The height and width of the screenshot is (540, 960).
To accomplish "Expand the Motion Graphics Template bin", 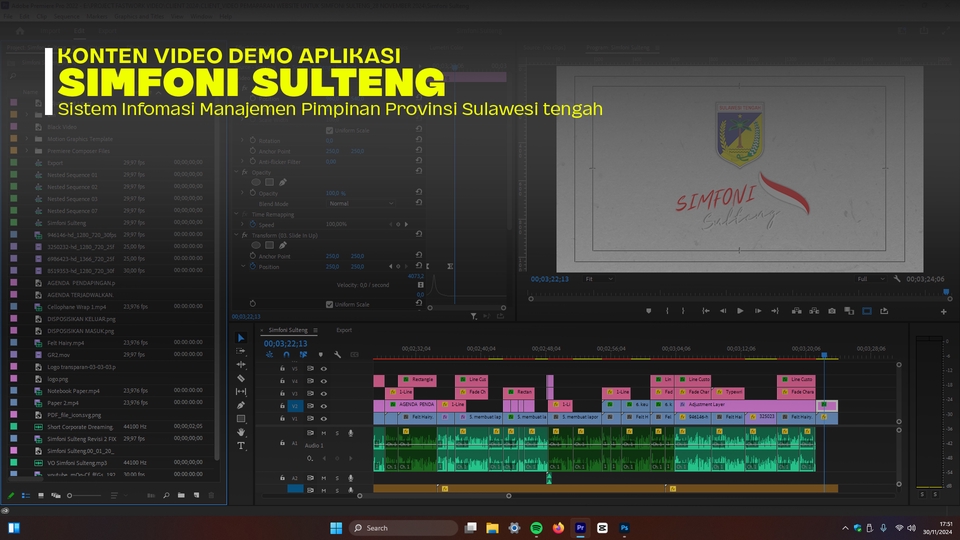I will coord(26,139).
